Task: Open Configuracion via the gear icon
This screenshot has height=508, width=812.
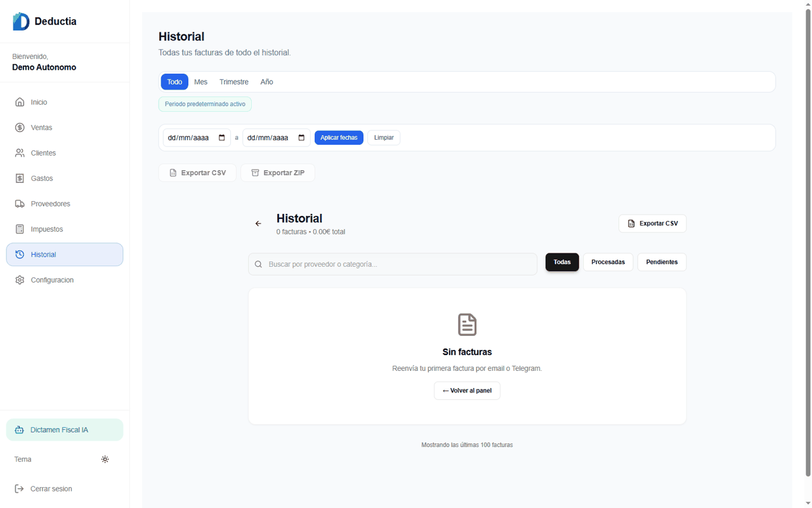Action: [20, 279]
